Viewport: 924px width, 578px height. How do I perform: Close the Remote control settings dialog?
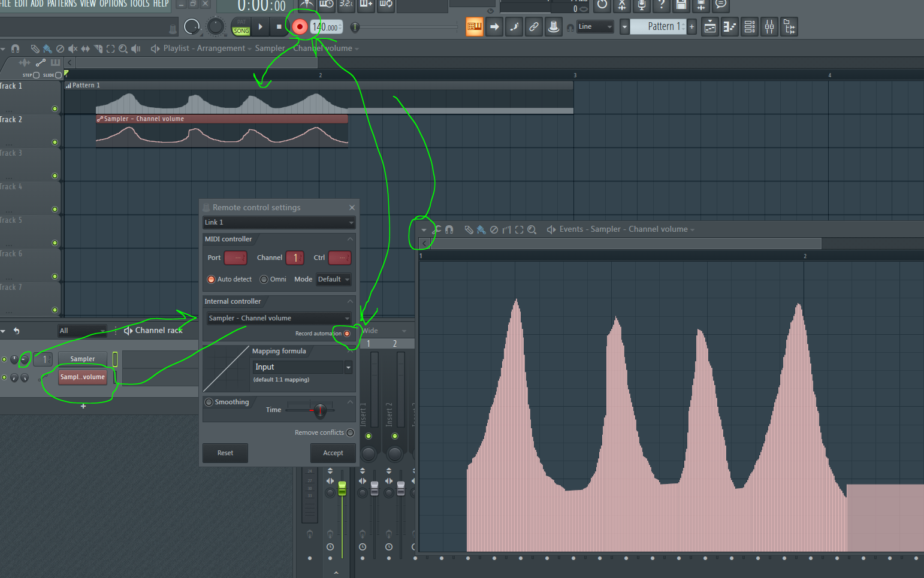352,207
